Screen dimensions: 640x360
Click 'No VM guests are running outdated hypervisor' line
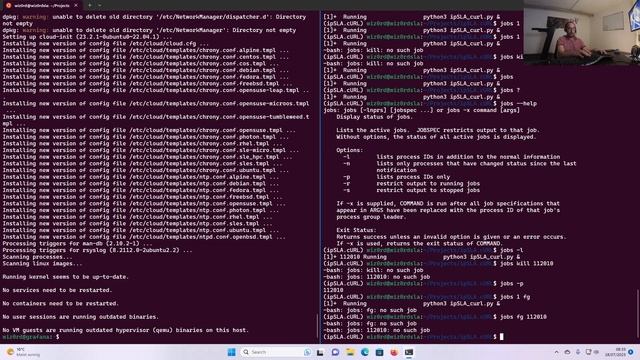125,330
